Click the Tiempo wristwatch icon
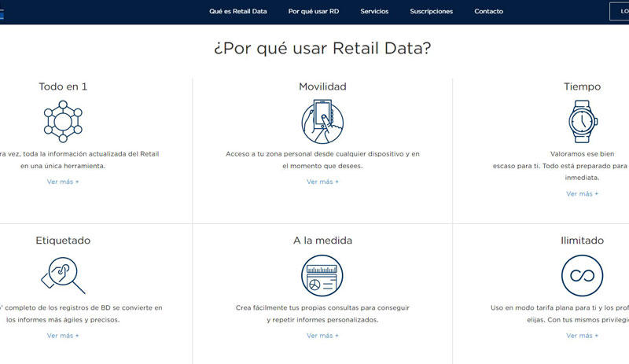 click(x=583, y=122)
